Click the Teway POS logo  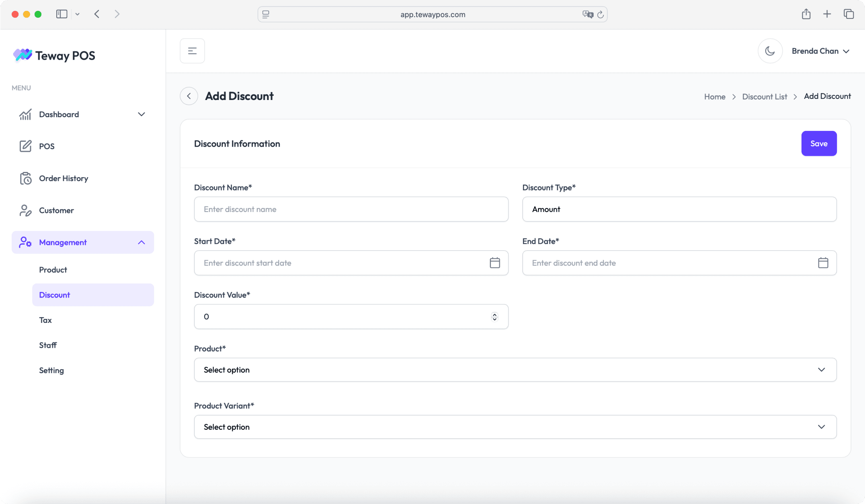click(x=54, y=55)
